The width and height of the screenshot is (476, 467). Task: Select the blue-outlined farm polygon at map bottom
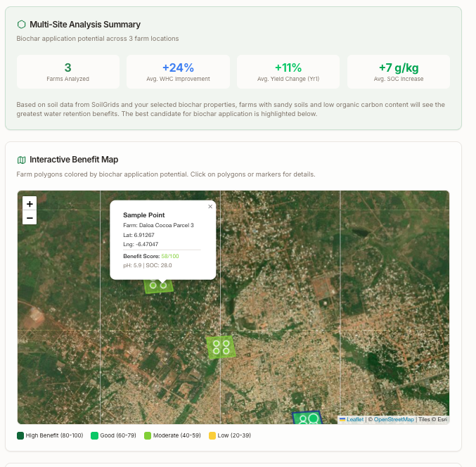(x=306, y=418)
